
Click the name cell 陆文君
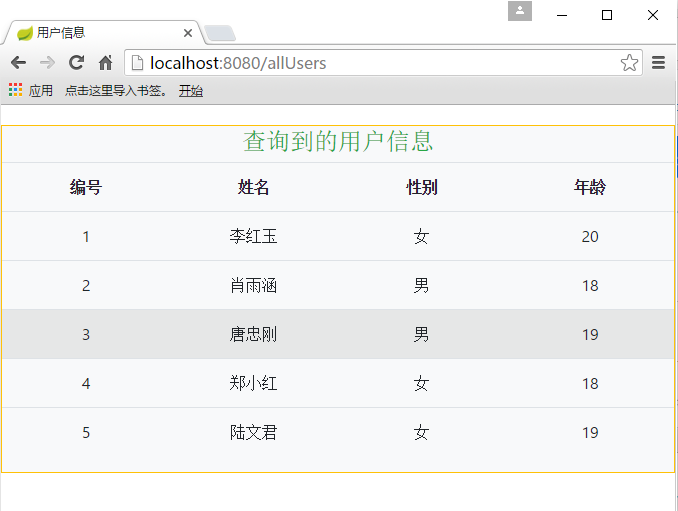point(253,432)
